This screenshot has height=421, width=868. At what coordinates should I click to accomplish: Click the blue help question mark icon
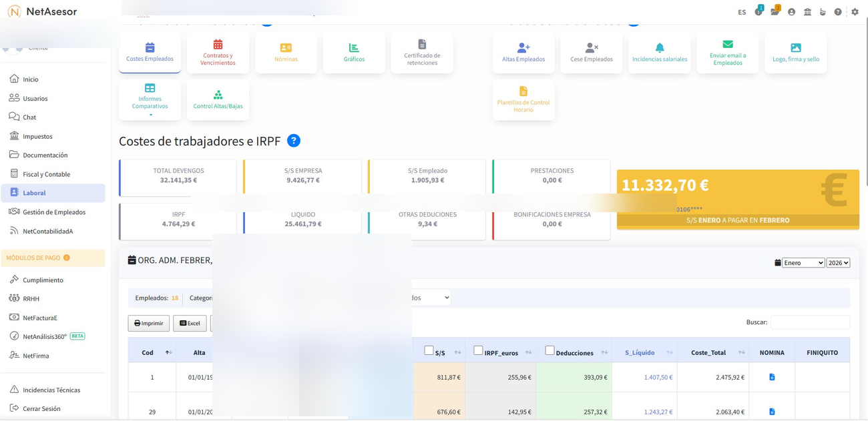[293, 141]
